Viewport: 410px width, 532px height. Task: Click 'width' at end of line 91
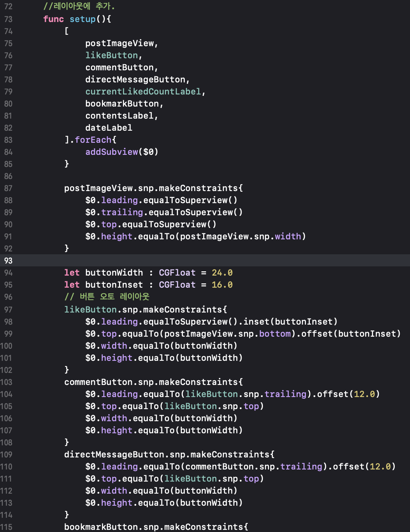[x=288, y=237]
